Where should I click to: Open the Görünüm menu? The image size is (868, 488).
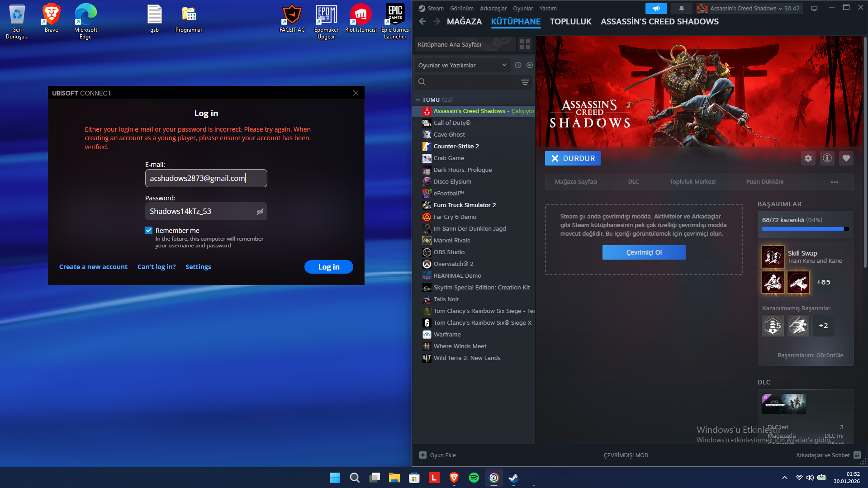[461, 8]
